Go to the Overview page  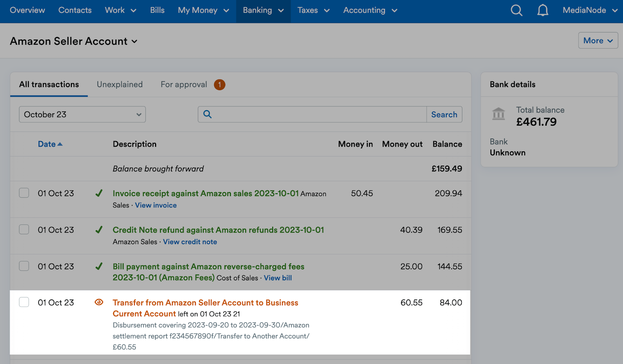[27, 10]
